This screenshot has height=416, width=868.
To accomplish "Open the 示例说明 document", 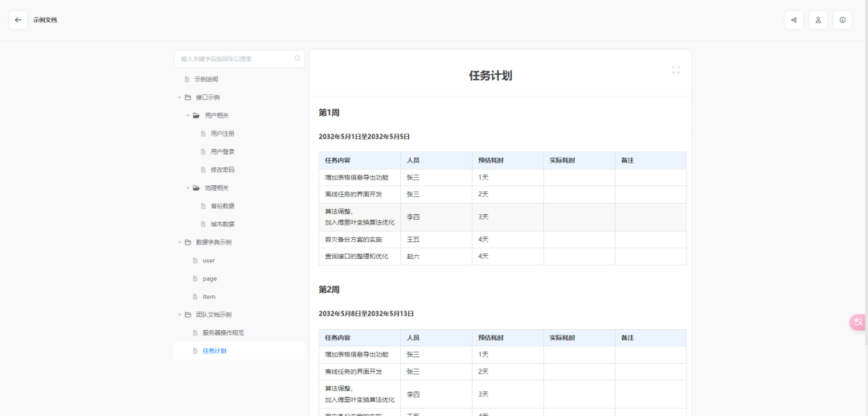I will pos(206,80).
